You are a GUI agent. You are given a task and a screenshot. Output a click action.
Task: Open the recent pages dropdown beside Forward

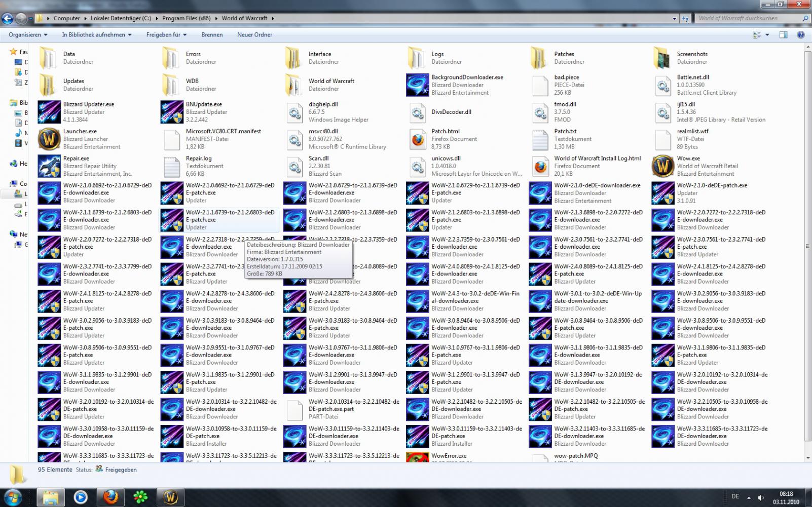[x=30, y=19]
